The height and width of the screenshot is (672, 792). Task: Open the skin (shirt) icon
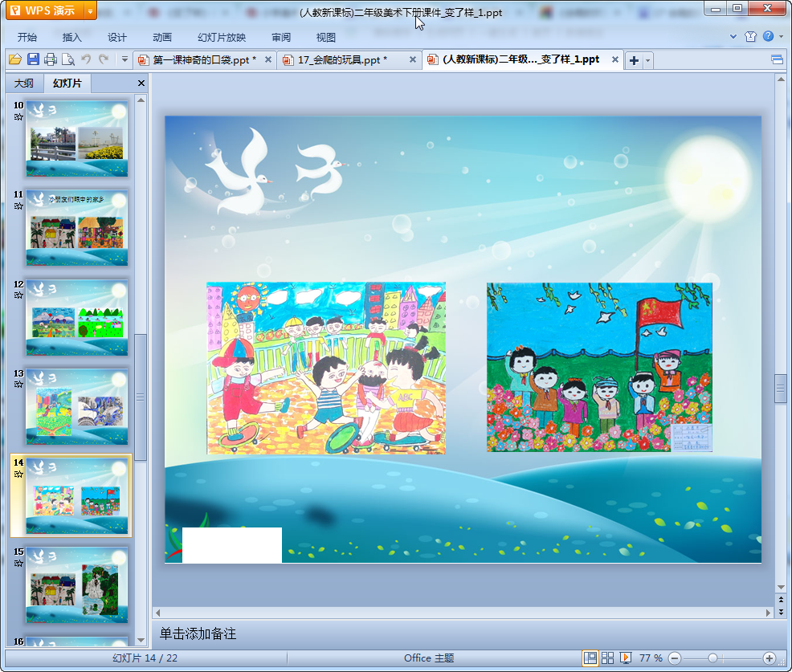(750, 36)
